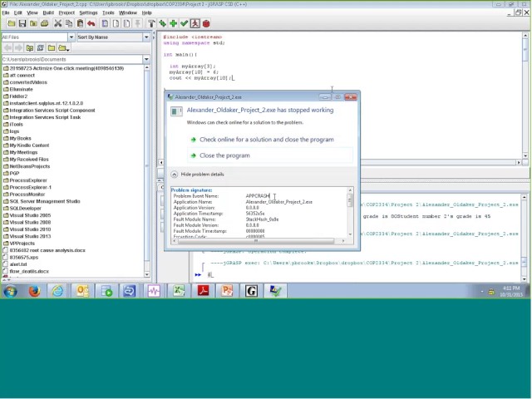Click the hammer Make icon in toolbar
The width and height of the screenshot is (532, 399).
(151, 23)
